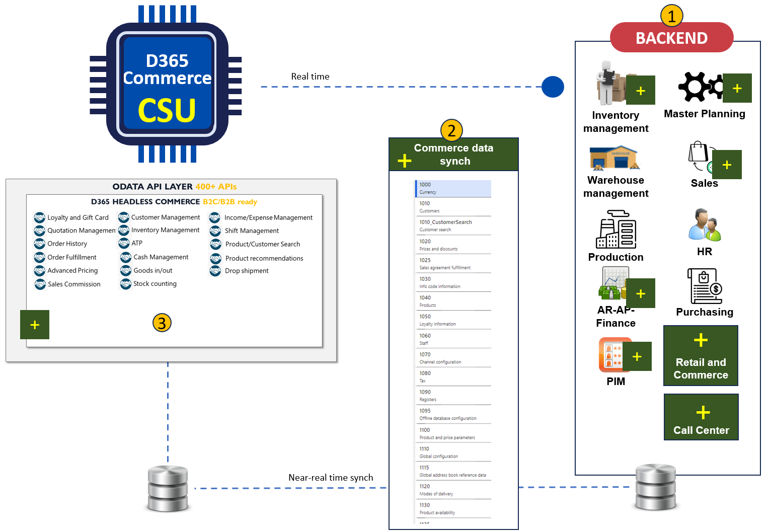This screenshot has width=770, height=532.
Task: Pick the handshake icon for Order Fulfillment
Action: [x=40, y=257]
